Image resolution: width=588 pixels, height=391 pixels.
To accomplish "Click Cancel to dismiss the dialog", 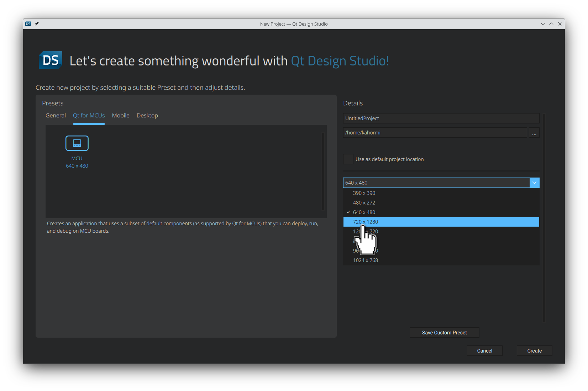I will click(484, 350).
